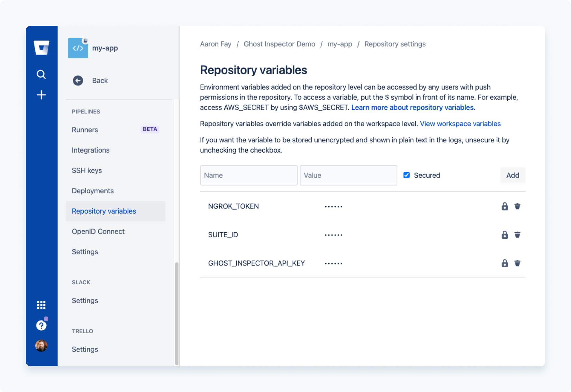Click the Back arrow above Pipelines
This screenshot has width=571, height=392.
[77, 80]
